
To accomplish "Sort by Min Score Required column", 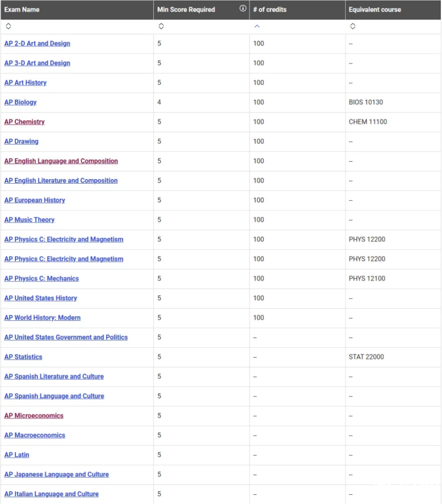I will coord(161,26).
